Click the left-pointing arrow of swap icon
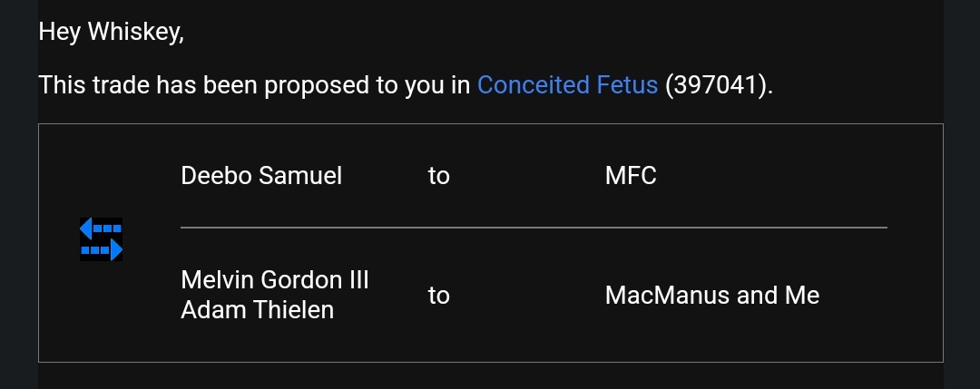This screenshot has height=389, width=980. point(101,228)
